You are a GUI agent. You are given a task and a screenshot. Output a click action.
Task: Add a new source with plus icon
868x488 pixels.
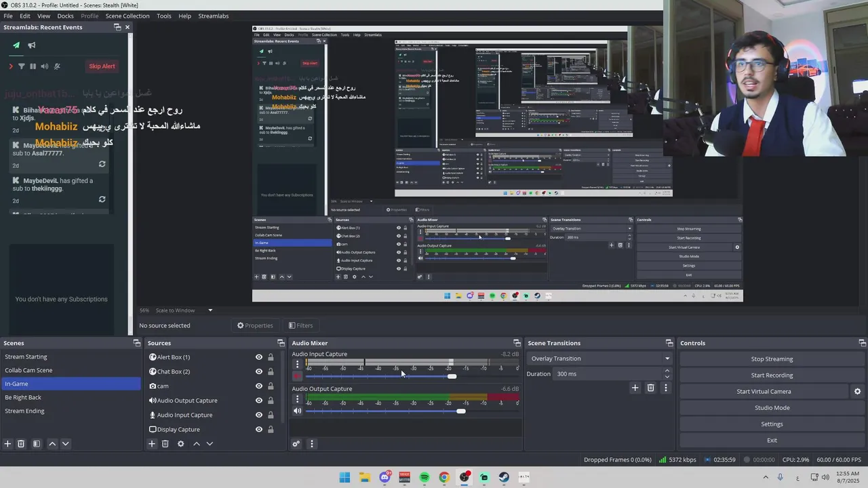pos(152,444)
